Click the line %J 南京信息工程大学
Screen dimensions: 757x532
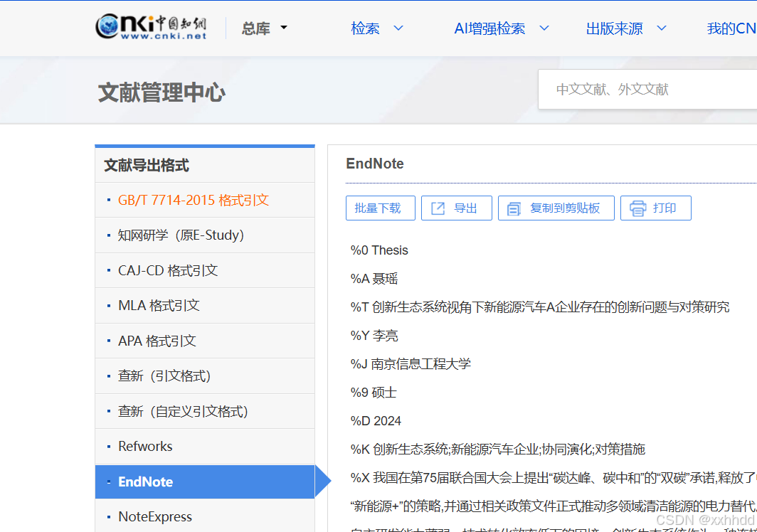pos(411,364)
